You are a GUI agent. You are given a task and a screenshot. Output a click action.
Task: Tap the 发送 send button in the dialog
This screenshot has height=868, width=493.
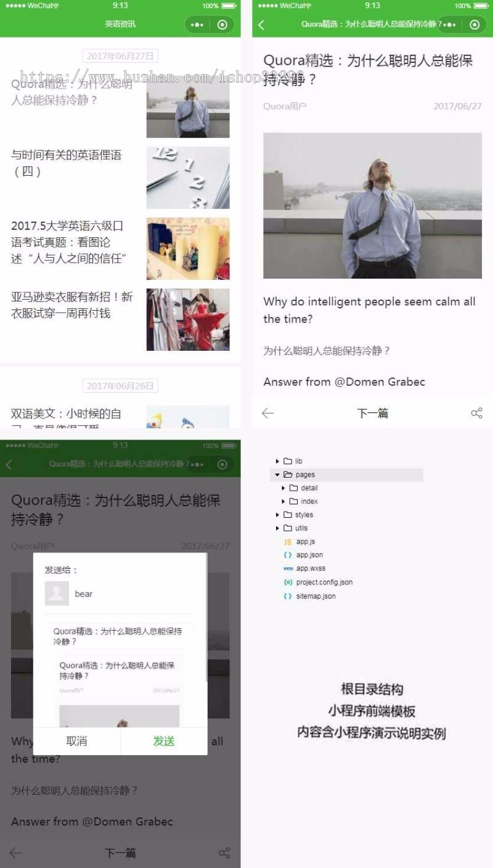(x=163, y=741)
